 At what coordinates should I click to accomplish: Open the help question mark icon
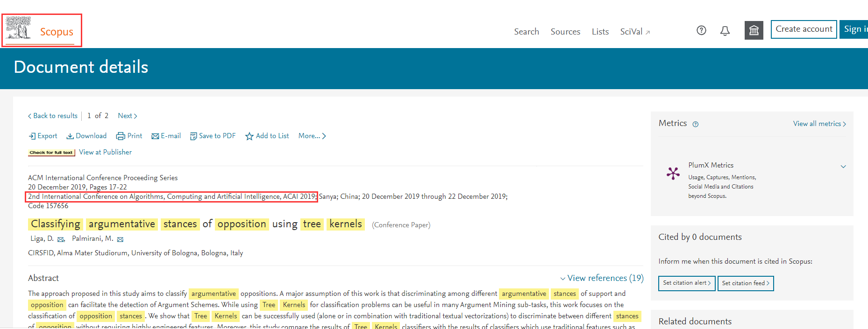click(x=701, y=31)
